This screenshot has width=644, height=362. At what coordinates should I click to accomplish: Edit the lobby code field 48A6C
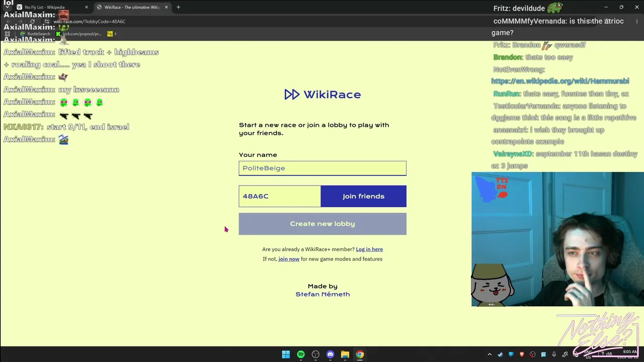[280, 196]
